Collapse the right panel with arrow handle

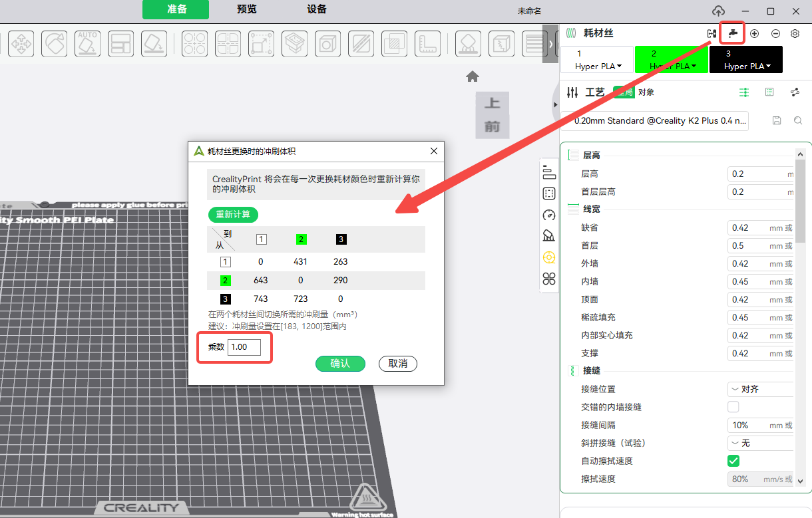click(555, 104)
